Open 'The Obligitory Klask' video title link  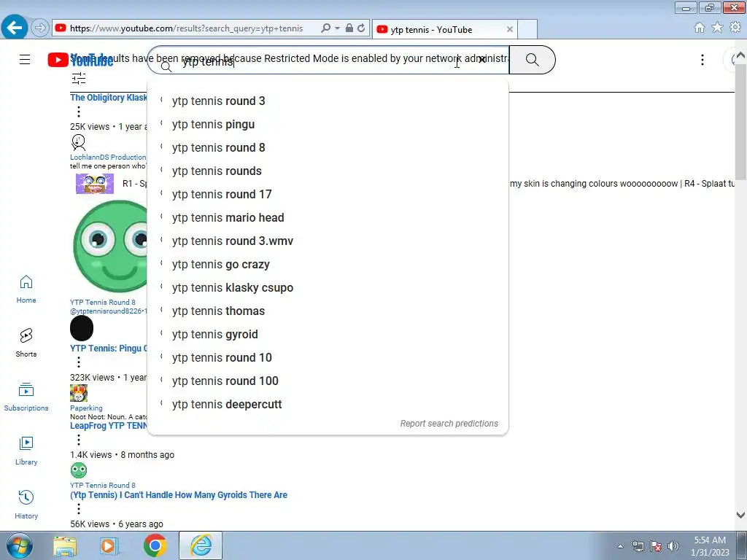(x=109, y=98)
